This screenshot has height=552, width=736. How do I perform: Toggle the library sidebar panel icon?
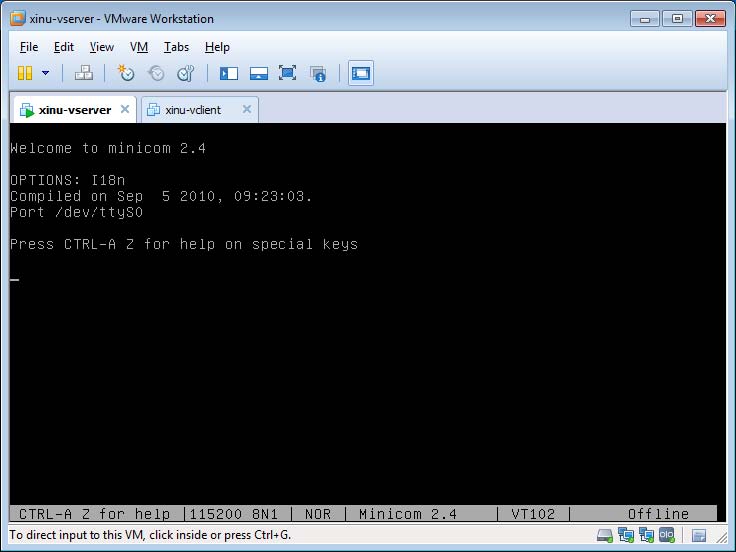pyautogui.click(x=229, y=73)
